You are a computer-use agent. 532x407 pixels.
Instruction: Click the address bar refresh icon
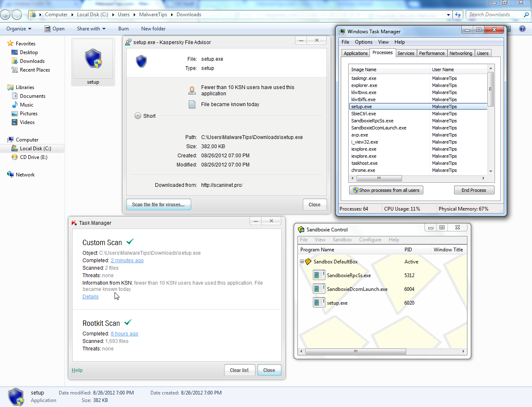(x=458, y=15)
